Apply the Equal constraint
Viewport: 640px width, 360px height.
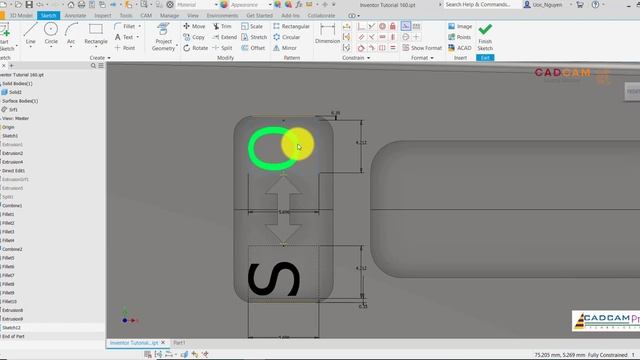coord(393,48)
